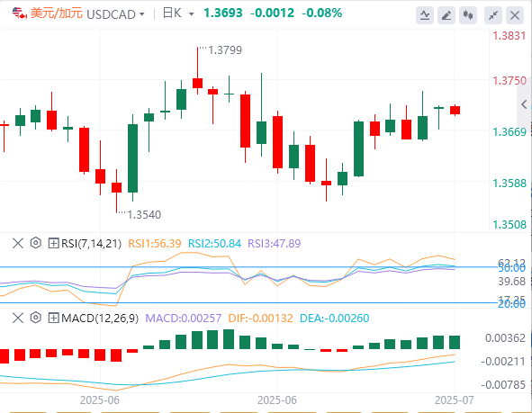Expand the RSI panel plus icon
Image resolution: width=532 pixels, height=413 pixels.
[54, 244]
